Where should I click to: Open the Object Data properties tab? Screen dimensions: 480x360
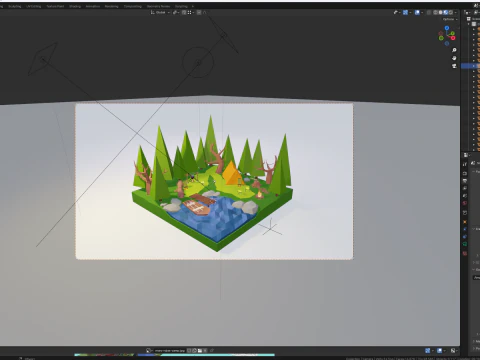(465, 244)
